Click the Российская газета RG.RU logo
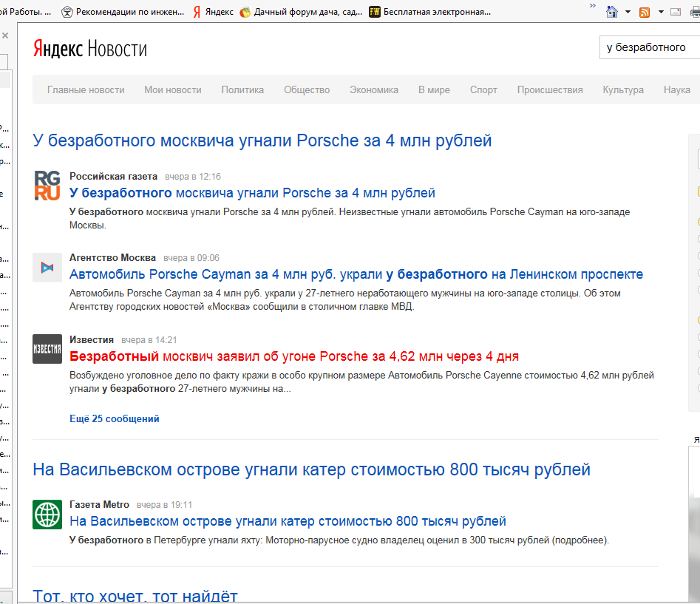 click(x=47, y=185)
